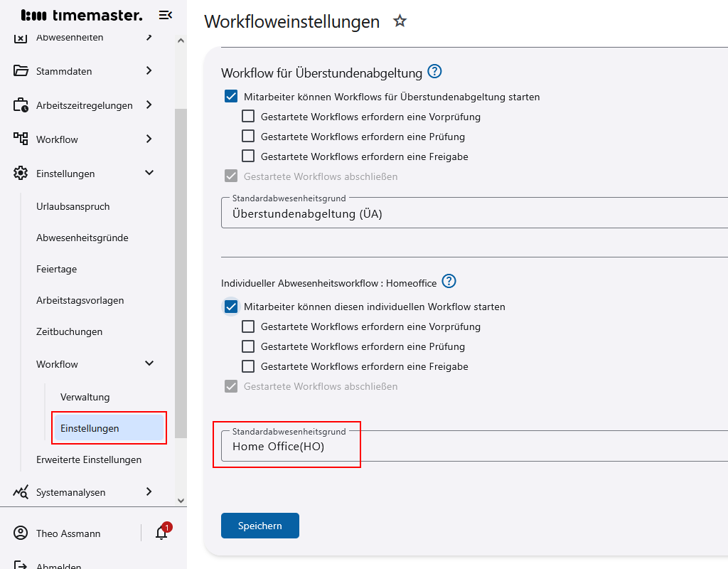Open Feiertage settings page

tap(57, 270)
